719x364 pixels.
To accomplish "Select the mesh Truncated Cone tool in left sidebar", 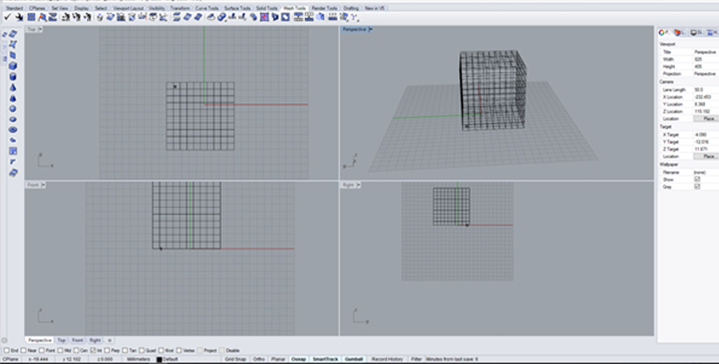I will pyautogui.click(x=13, y=98).
